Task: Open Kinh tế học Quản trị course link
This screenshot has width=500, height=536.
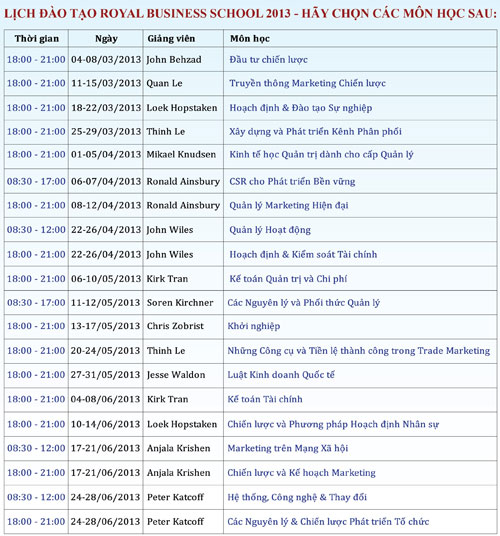Action: coord(321,155)
